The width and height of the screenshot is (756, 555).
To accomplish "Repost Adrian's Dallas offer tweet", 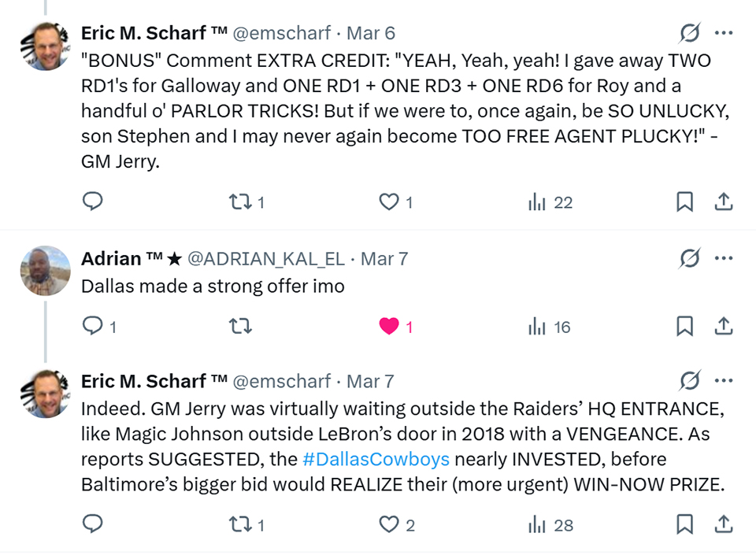I will [x=238, y=326].
